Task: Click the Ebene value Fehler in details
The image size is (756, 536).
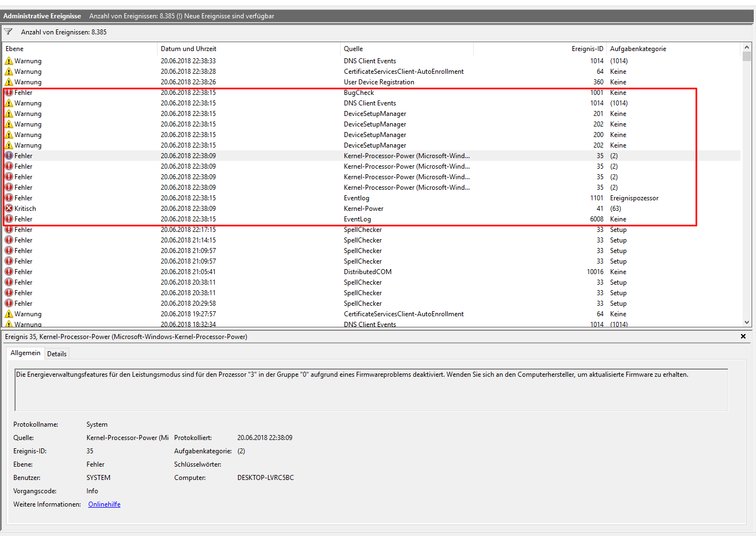Action: click(95, 464)
